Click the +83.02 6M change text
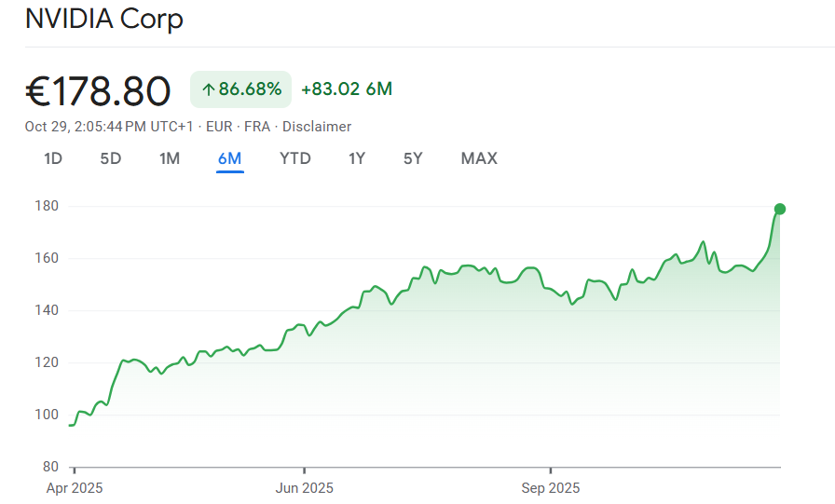Viewport: 835px width, 504px height. [347, 89]
